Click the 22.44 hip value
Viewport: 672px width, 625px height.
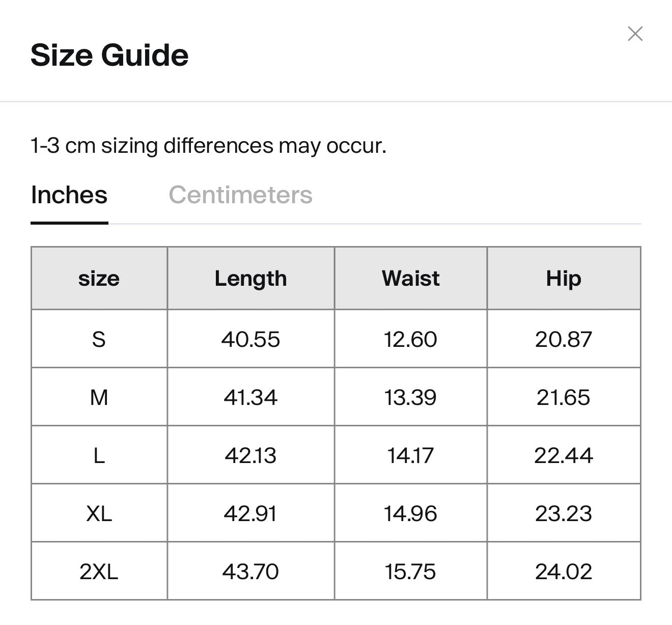[563, 455]
